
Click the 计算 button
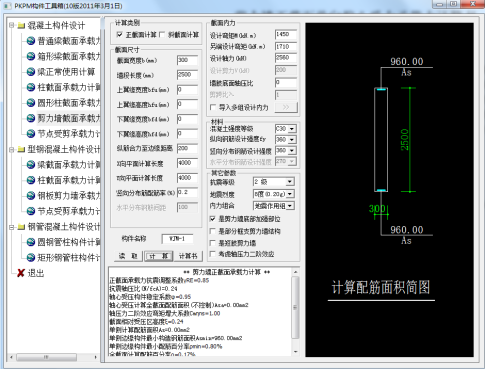click(159, 256)
